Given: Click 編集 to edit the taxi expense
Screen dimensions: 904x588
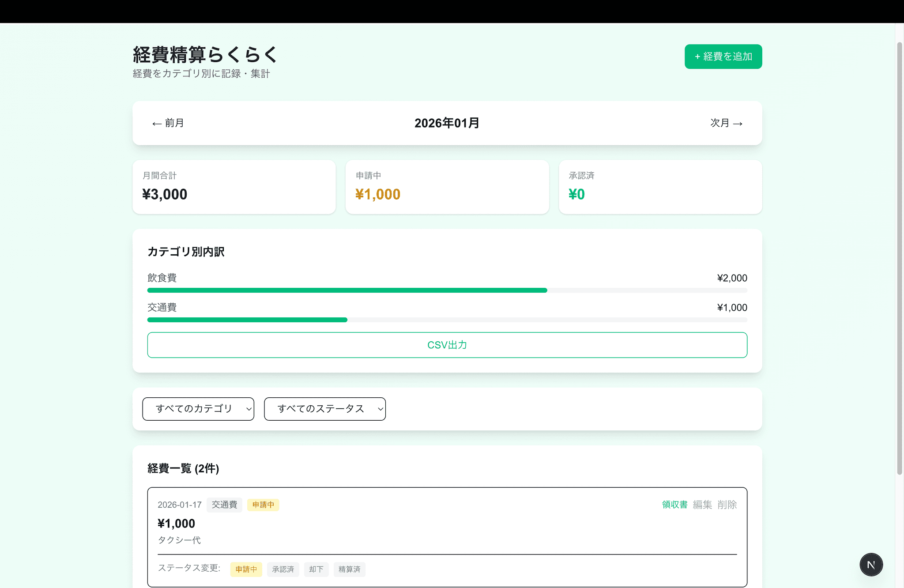Looking at the screenshot, I should pos(702,505).
